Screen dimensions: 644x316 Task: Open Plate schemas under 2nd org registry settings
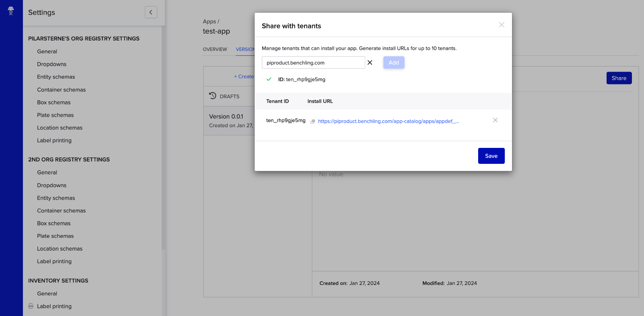(x=55, y=236)
